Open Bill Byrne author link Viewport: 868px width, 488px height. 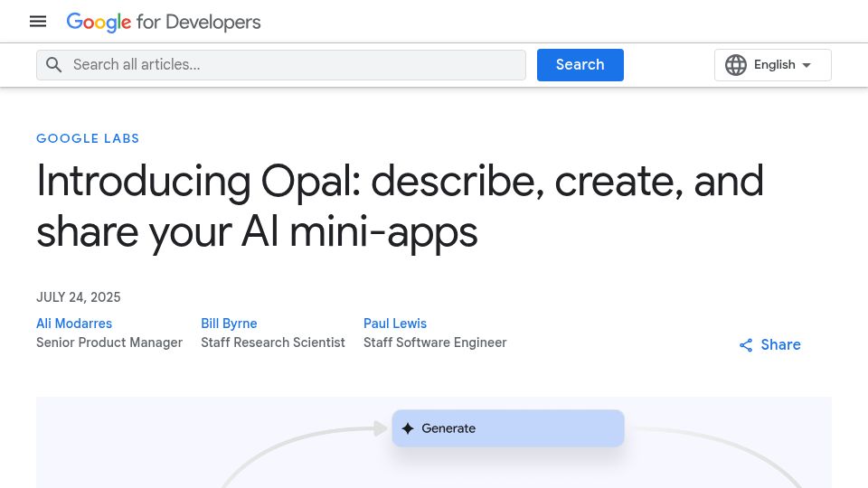click(229, 324)
